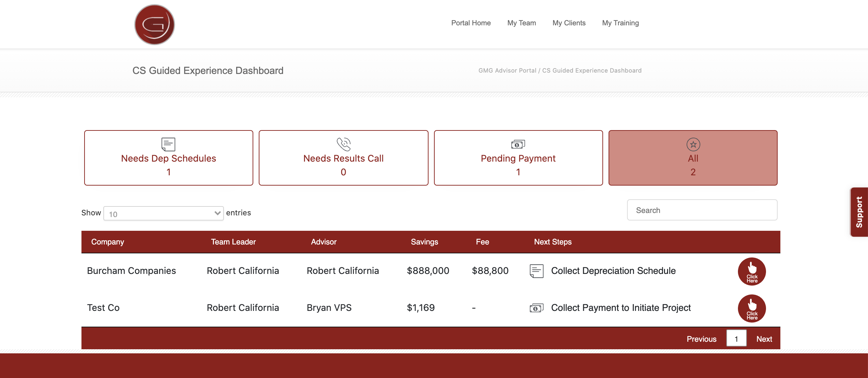Viewport: 868px width, 378px height.
Task: Click the phone icon in Needs Results Call
Action: point(343,144)
